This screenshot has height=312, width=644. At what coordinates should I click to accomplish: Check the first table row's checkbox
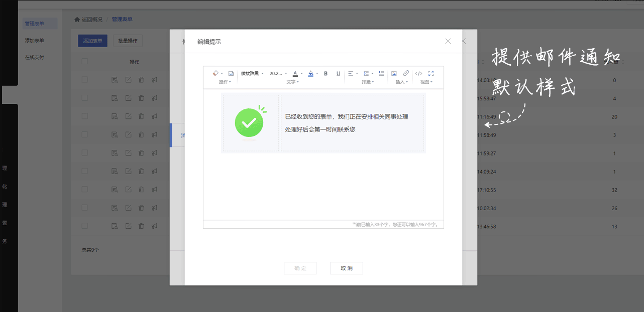point(84,80)
